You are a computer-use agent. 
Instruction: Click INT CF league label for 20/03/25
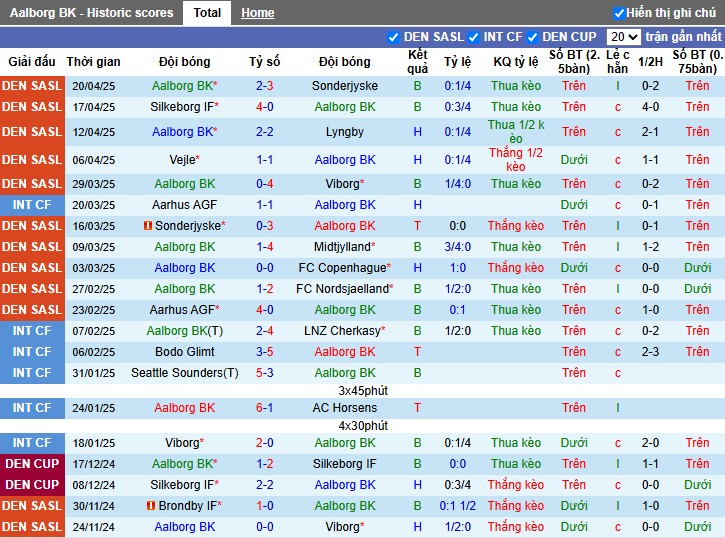pos(32,205)
